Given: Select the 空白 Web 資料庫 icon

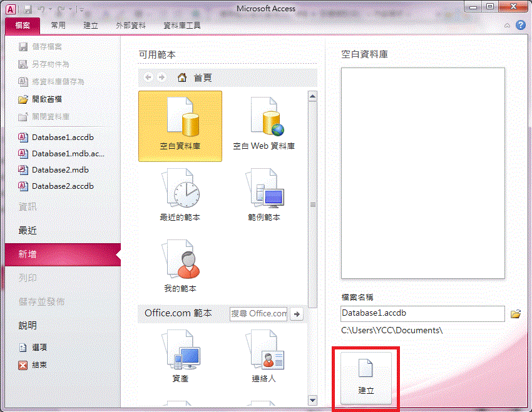Looking at the screenshot, I should tap(263, 126).
